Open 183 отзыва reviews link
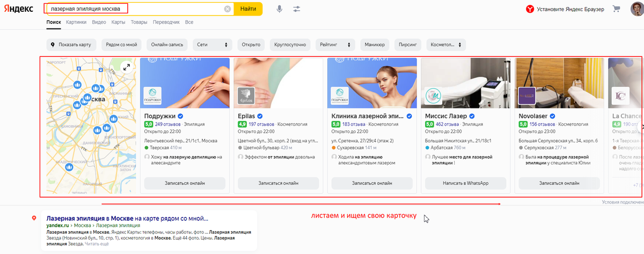The height and width of the screenshot is (254, 644). (354, 124)
